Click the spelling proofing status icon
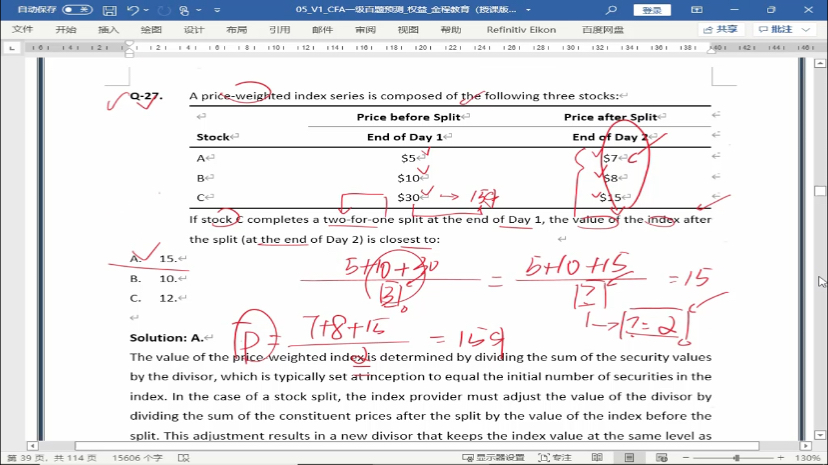The height and width of the screenshot is (465, 828). [184, 458]
